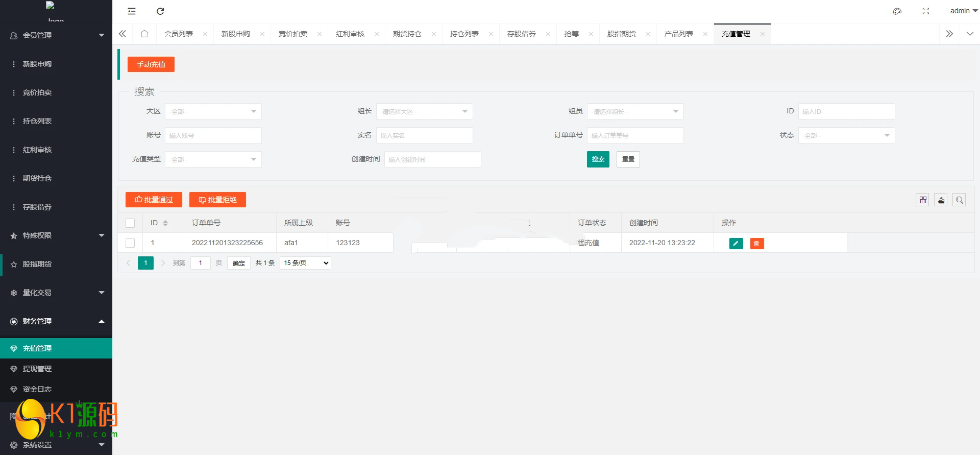Collapse the sidebar with the menu icon
The image size is (980, 455).
click(132, 11)
